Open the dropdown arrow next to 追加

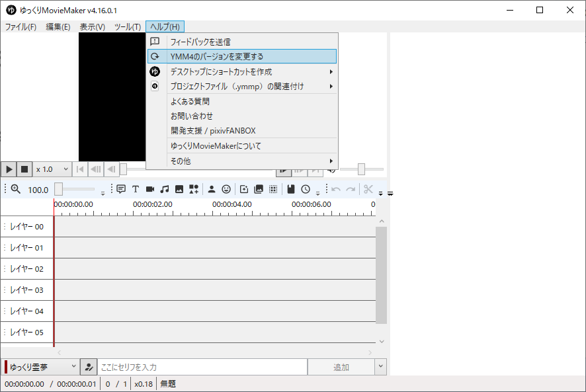(x=380, y=367)
